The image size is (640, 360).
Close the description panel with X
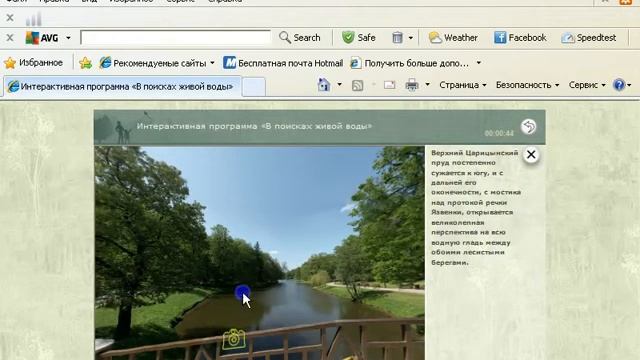(x=531, y=155)
